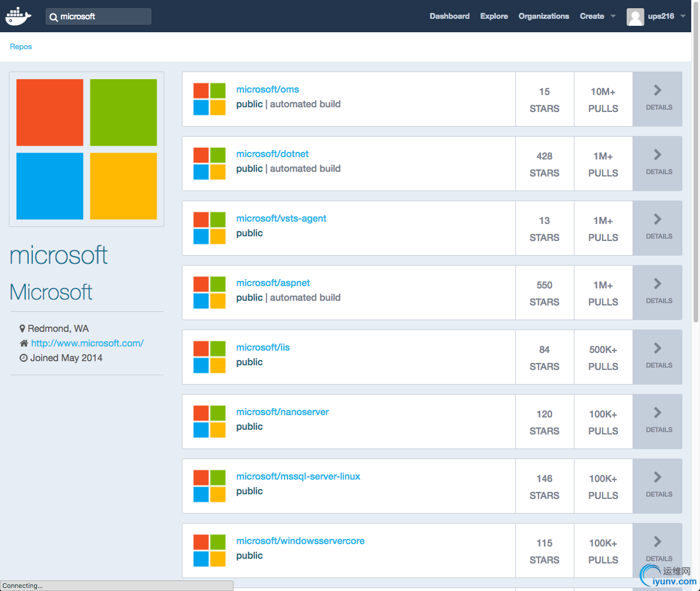Open the microsoft/iis repository link
Viewport: 700px width, 591px height.
click(263, 348)
